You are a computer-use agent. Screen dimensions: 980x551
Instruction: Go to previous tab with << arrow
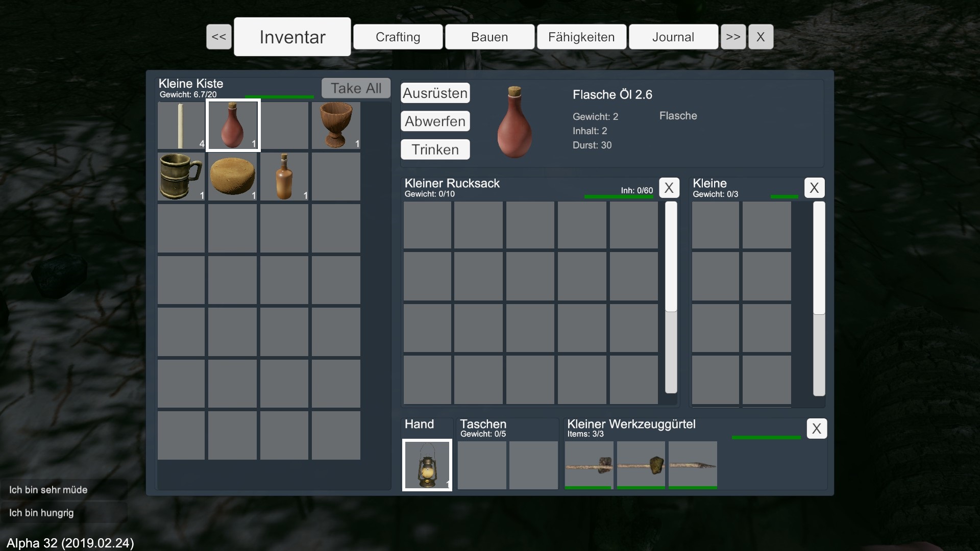tap(218, 37)
